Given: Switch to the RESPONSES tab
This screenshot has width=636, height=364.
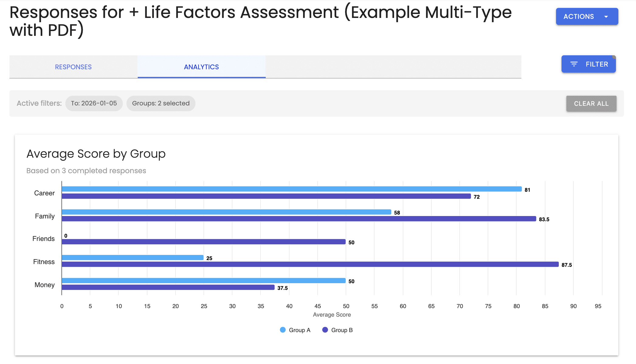Looking at the screenshot, I should [x=73, y=67].
